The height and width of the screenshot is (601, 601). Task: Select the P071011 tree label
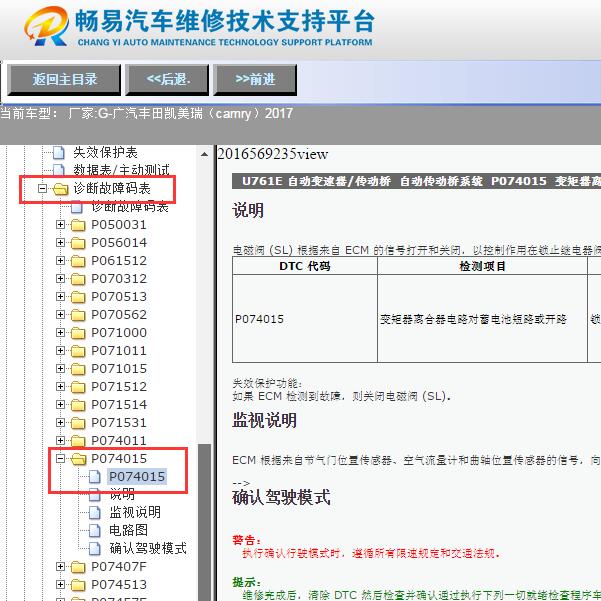point(119,351)
